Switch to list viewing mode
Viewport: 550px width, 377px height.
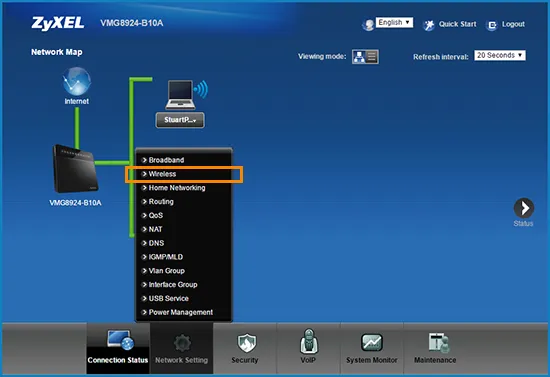[x=372, y=56]
